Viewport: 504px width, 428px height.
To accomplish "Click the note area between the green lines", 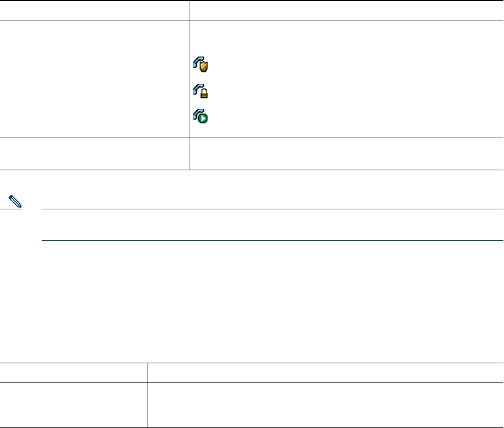I will [273, 224].
